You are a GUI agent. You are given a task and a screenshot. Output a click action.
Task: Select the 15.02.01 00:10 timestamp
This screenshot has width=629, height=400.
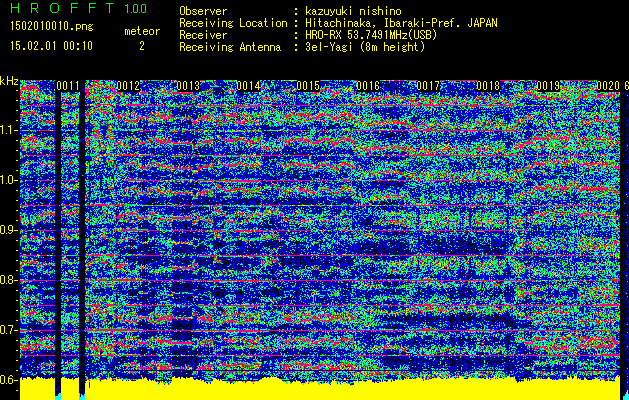pyautogui.click(x=51, y=46)
